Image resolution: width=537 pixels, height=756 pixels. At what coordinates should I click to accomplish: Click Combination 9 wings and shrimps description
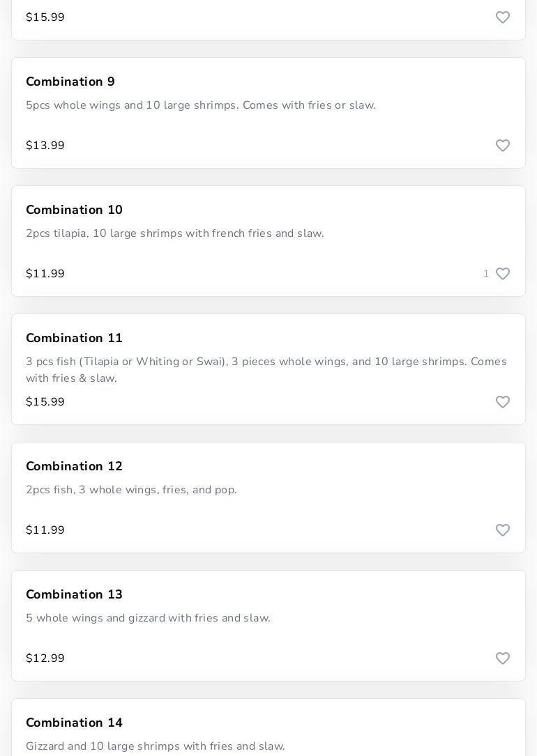pyautogui.click(x=201, y=105)
